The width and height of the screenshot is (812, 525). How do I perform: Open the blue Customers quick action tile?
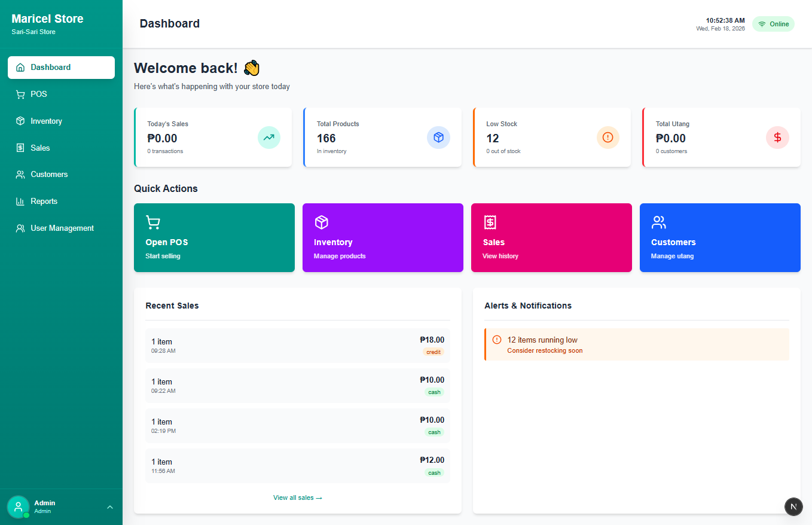(x=720, y=238)
